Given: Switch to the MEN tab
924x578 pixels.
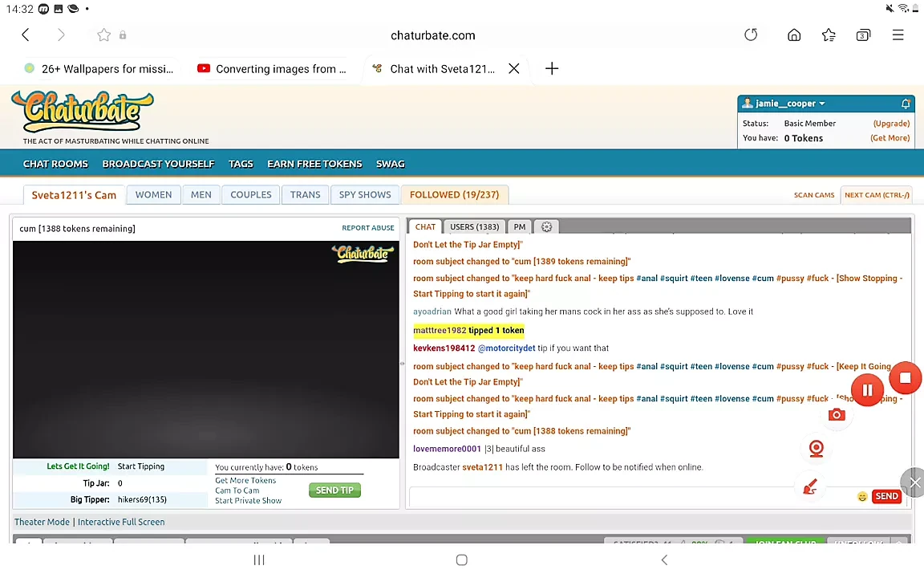Looking at the screenshot, I should (201, 194).
